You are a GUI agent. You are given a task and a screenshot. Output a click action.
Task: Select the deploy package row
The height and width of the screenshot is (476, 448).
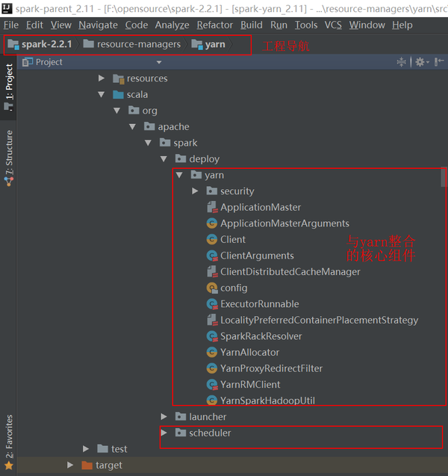coord(204,158)
